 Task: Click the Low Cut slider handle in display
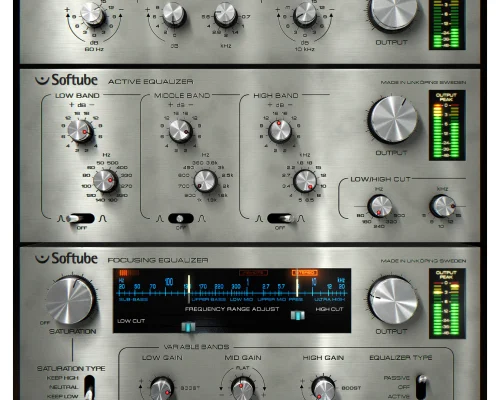point(188,327)
